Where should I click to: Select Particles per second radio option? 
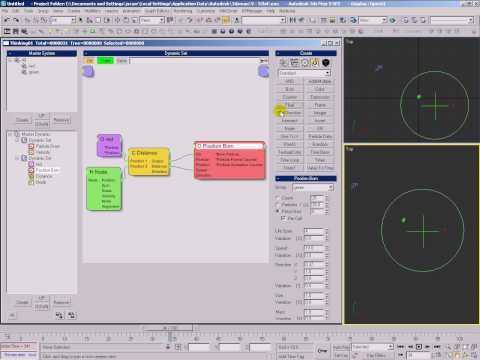pos(277,205)
